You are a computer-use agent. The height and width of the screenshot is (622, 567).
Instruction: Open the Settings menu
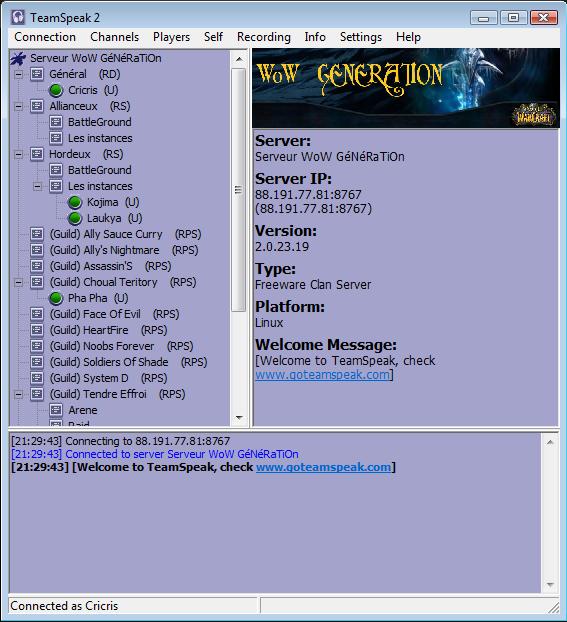[361, 37]
